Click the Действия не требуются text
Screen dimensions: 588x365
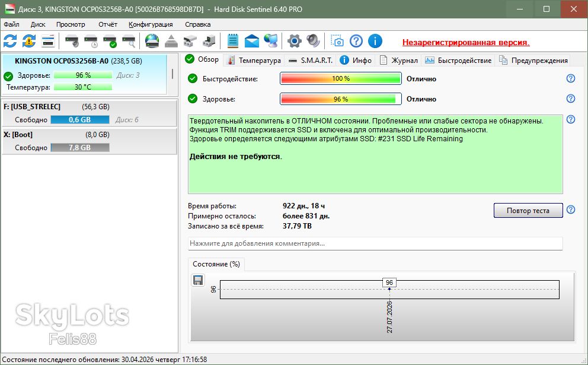pos(235,157)
